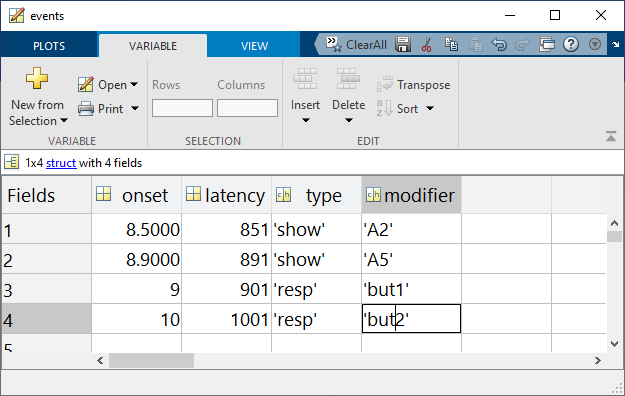Switch to the PLOTS tab
625x396 pixels.
pos(49,46)
